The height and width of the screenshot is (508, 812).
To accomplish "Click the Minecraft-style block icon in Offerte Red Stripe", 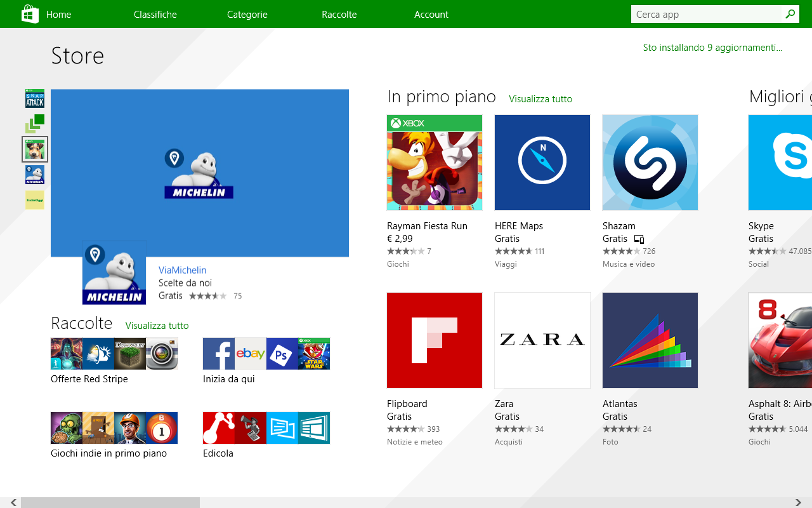I will pyautogui.click(x=130, y=354).
